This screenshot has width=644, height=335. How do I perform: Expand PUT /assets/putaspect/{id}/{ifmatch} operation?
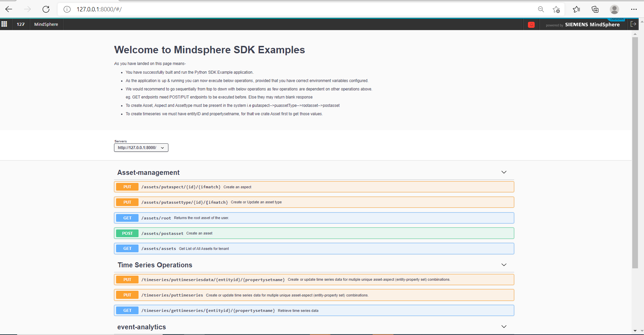314,187
